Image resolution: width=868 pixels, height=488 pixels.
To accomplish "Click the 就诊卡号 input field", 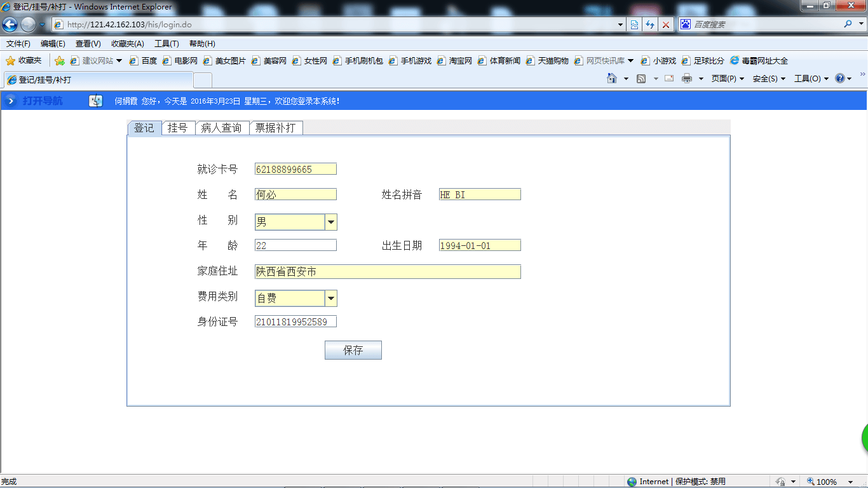I will pyautogui.click(x=295, y=168).
